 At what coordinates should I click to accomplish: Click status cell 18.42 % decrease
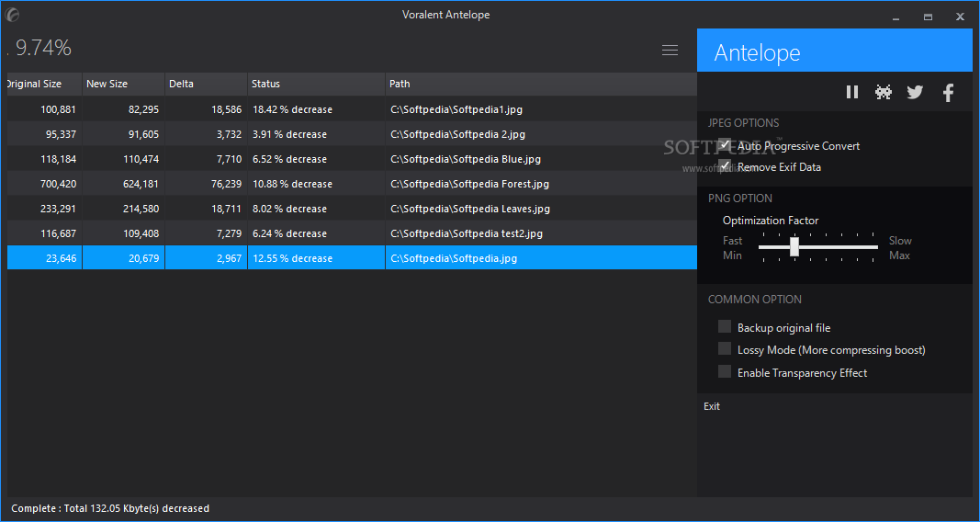[x=316, y=109]
